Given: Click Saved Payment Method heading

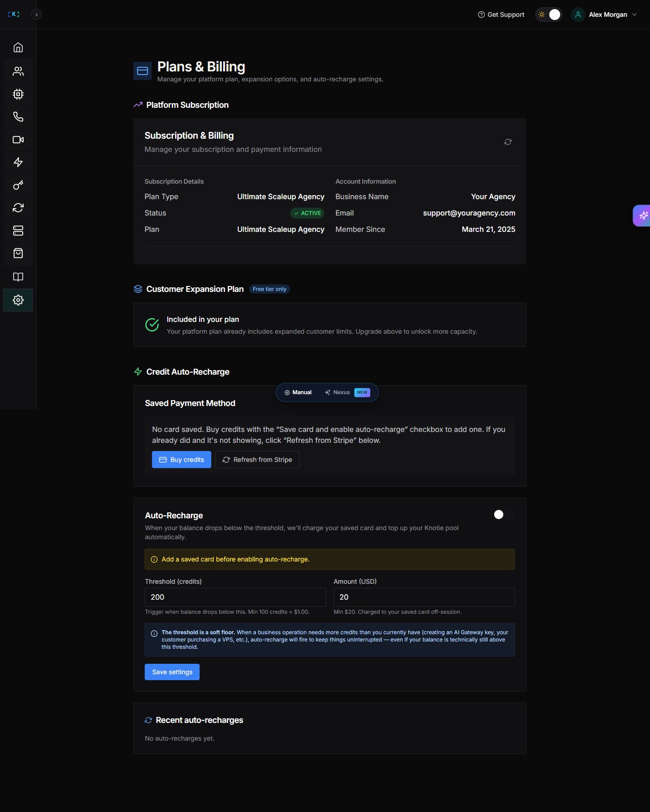Looking at the screenshot, I should (x=190, y=403).
